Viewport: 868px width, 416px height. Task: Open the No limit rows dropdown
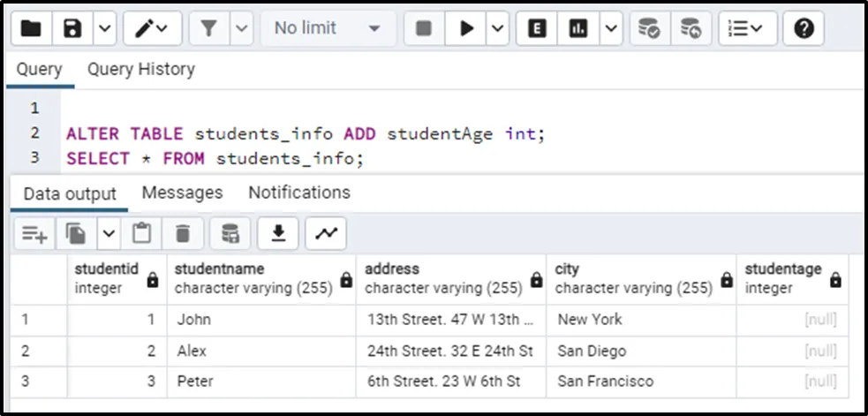(327, 29)
